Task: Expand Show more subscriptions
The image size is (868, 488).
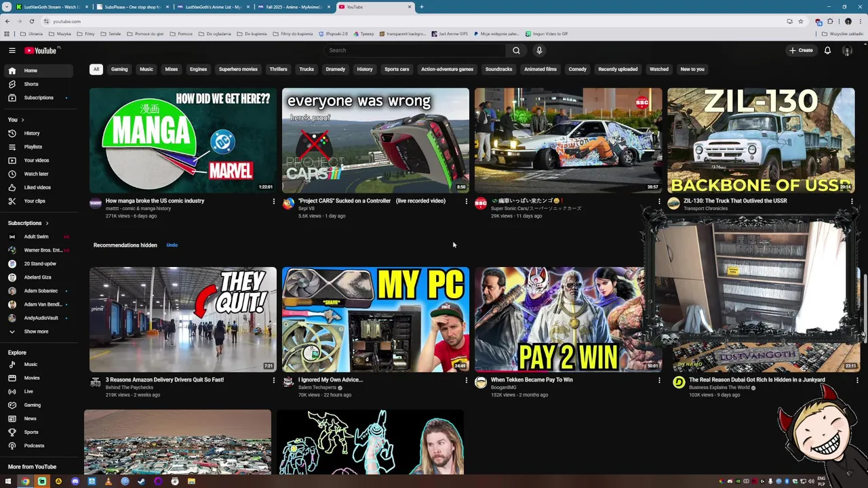Action: click(x=39, y=331)
